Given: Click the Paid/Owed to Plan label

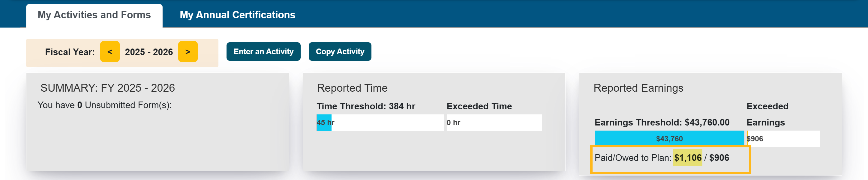Looking at the screenshot, I should (632, 158).
